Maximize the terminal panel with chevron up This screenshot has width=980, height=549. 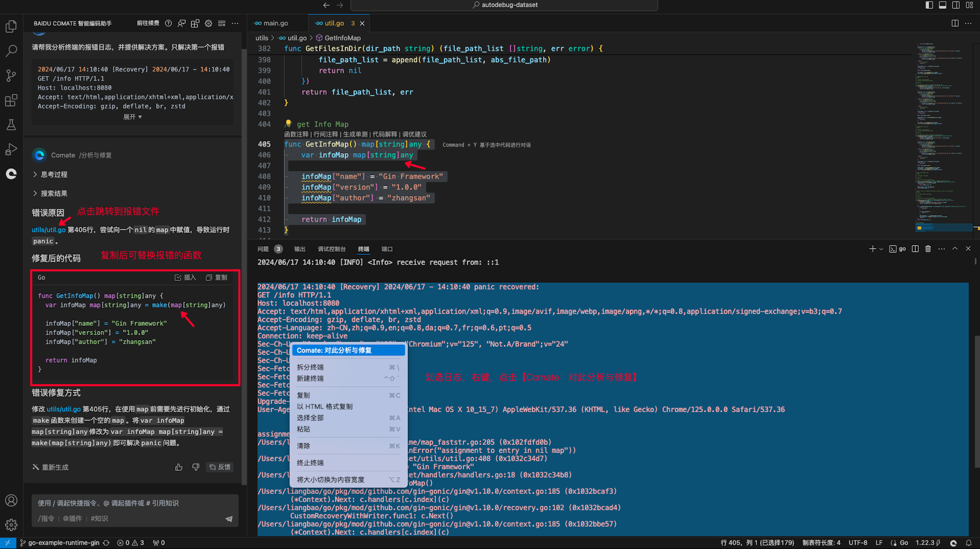click(955, 249)
